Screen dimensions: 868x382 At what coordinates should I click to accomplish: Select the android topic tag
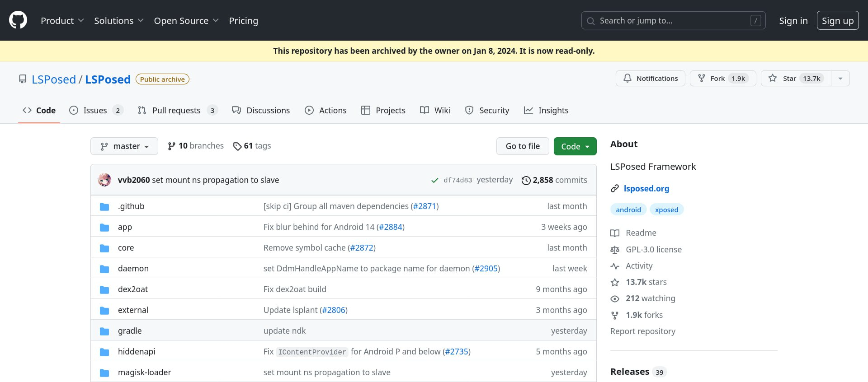[x=628, y=210]
